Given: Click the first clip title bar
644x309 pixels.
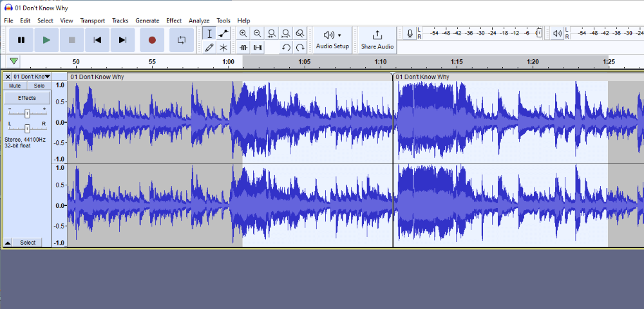Looking at the screenshot, I should pyautogui.click(x=230, y=77).
